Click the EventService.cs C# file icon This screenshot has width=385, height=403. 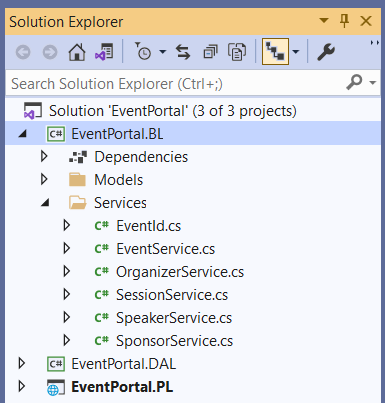pyautogui.click(x=102, y=249)
